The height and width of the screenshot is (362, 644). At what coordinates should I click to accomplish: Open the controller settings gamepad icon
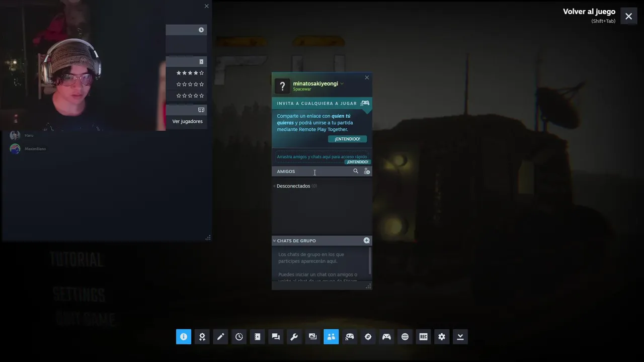(386, 337)
